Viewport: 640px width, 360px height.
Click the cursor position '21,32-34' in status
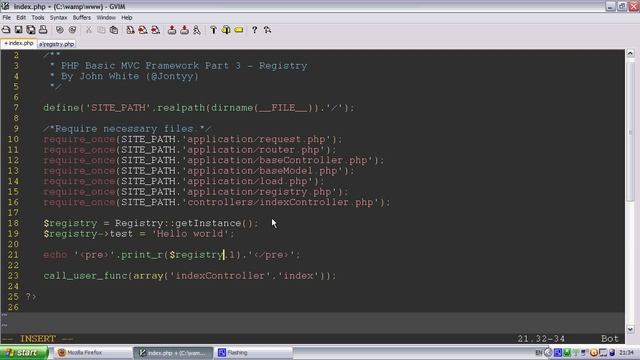pyautogui.click(x=541, y=339)
